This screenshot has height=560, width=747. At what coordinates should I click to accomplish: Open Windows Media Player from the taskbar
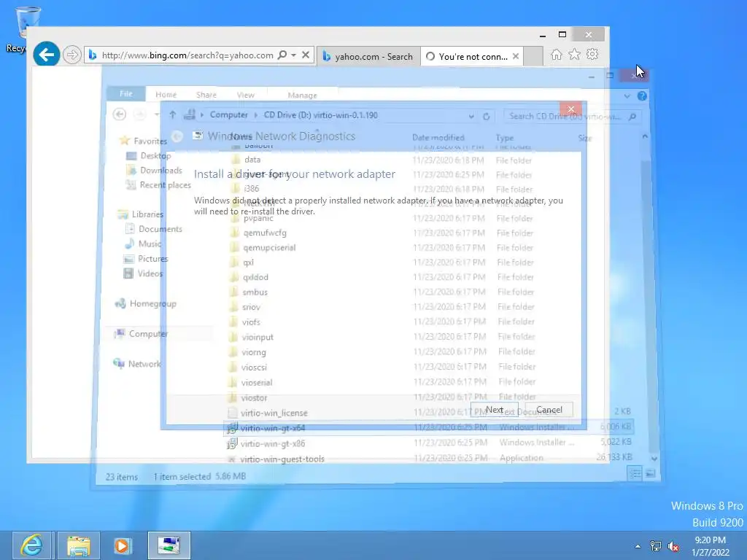click(122, 545)
